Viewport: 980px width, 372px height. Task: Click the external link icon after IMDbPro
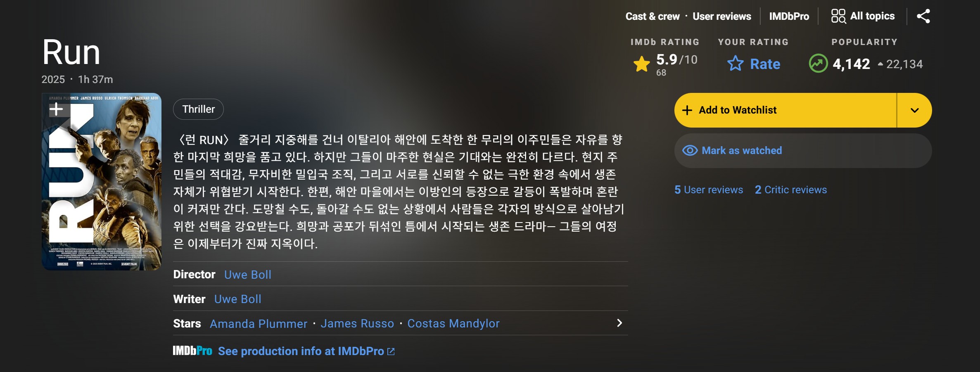391,351
